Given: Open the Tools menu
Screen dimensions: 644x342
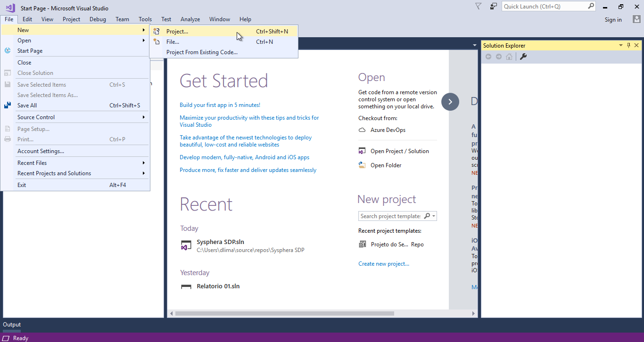Looking at the screenshot, I should [x=145, y=19].
